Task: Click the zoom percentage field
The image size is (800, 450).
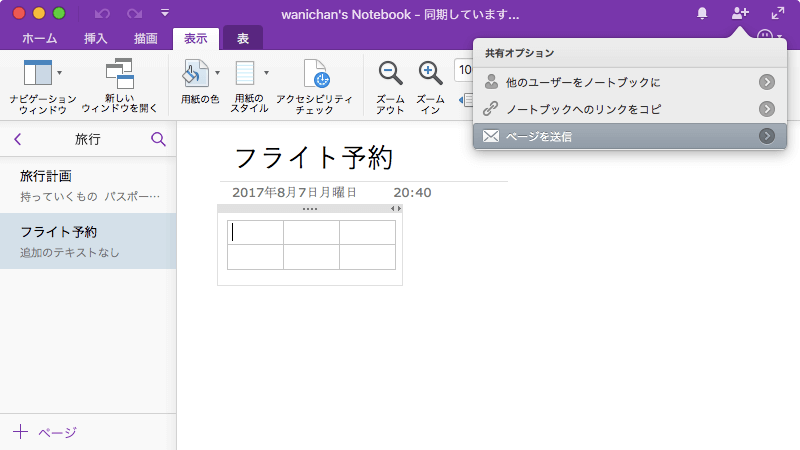Action: [464, 70]
